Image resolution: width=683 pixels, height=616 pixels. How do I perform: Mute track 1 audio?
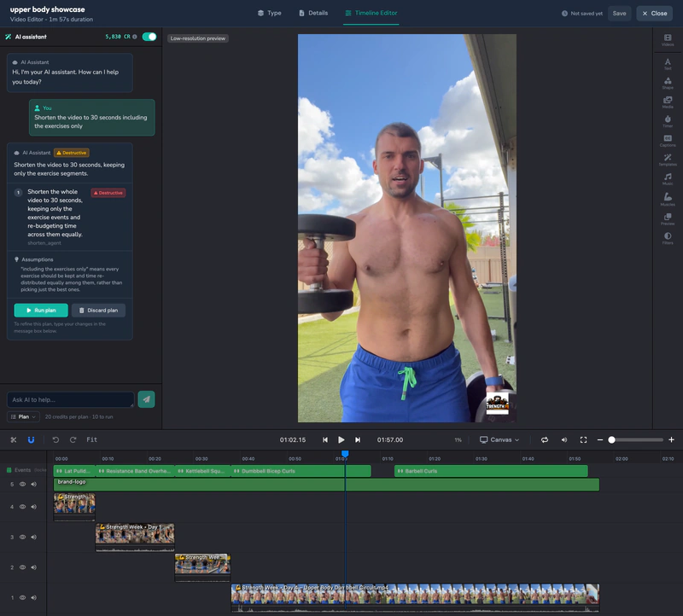click(x=33, y=598)
